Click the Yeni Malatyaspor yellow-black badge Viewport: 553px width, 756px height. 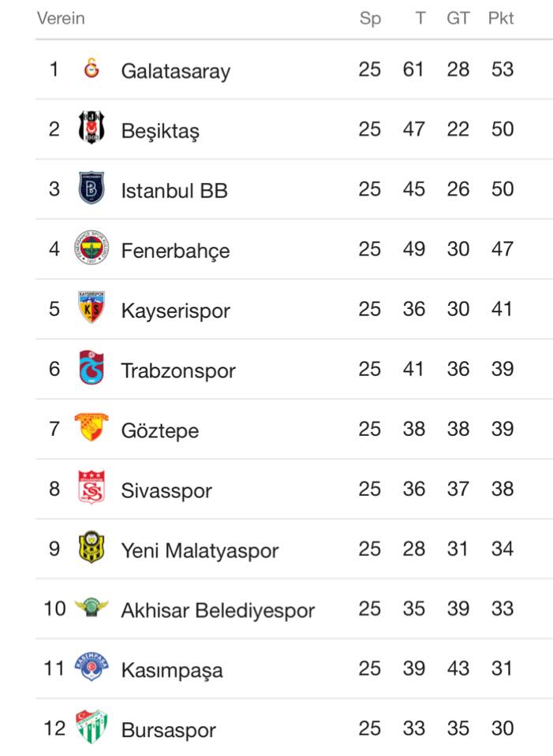(92, 547)
